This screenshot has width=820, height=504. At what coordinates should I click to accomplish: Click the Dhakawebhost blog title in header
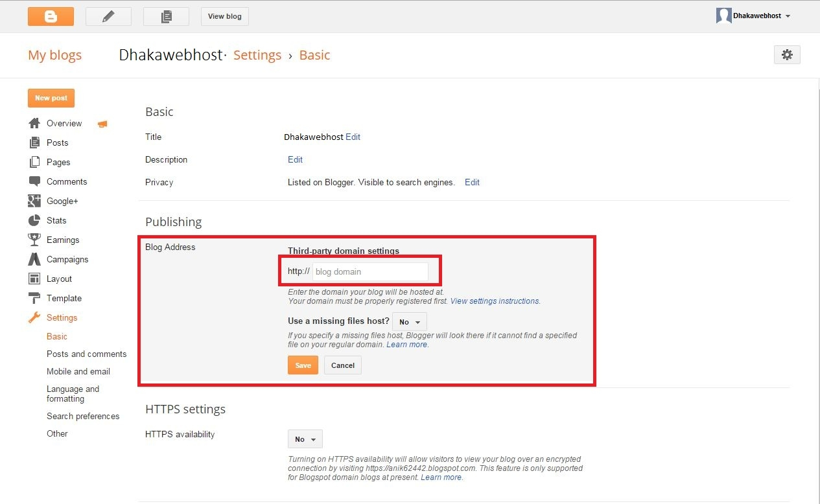click(x=170, y=55)
